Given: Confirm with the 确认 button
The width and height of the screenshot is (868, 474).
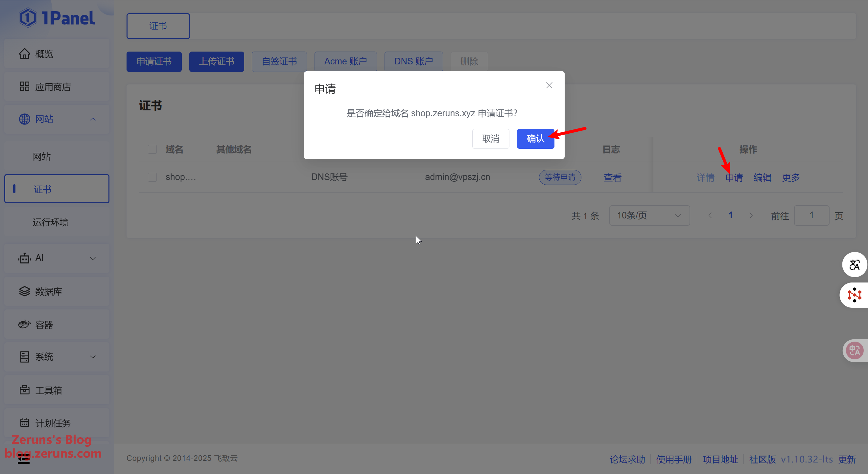Looking at the screenshot, I should coord(535,139).
